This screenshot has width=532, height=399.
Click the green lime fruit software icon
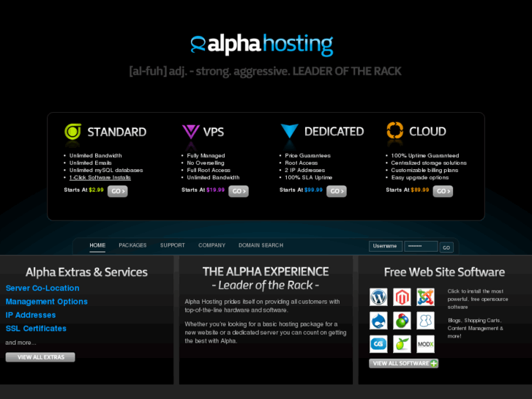(402, 344)
